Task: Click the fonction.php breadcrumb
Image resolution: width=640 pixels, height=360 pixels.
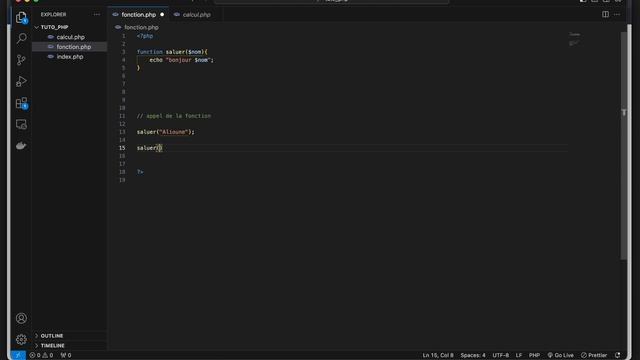Action: [x=141, y=27]
